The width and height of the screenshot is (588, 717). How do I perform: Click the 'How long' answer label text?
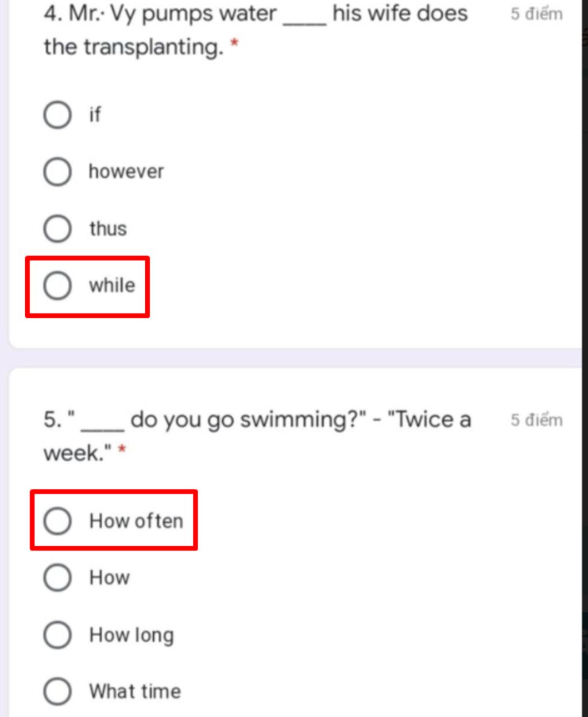tap(131, 635)
